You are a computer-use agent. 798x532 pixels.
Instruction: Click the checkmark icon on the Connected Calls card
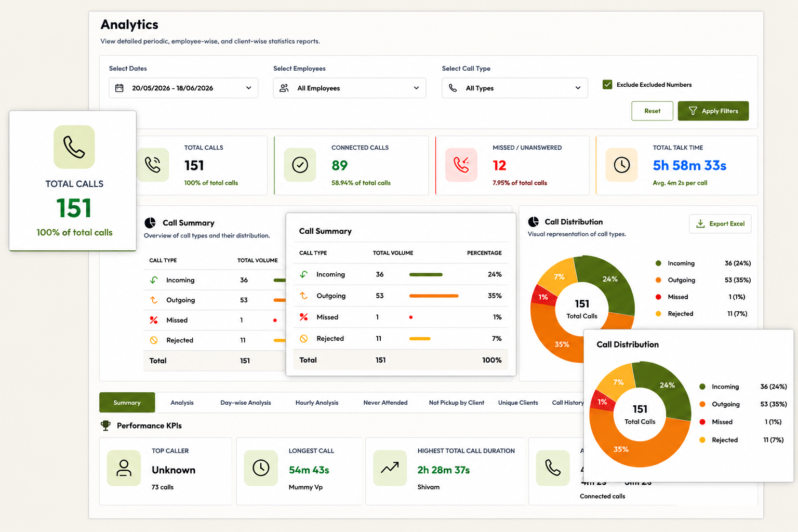tap(300, 165)
